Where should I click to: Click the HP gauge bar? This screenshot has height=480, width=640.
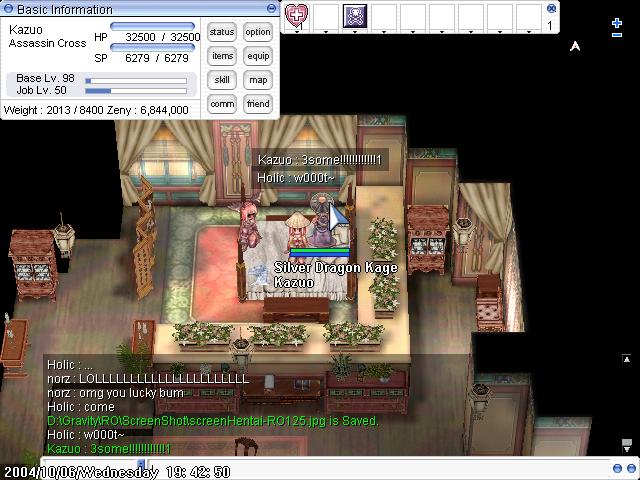[x=152, y=27]
